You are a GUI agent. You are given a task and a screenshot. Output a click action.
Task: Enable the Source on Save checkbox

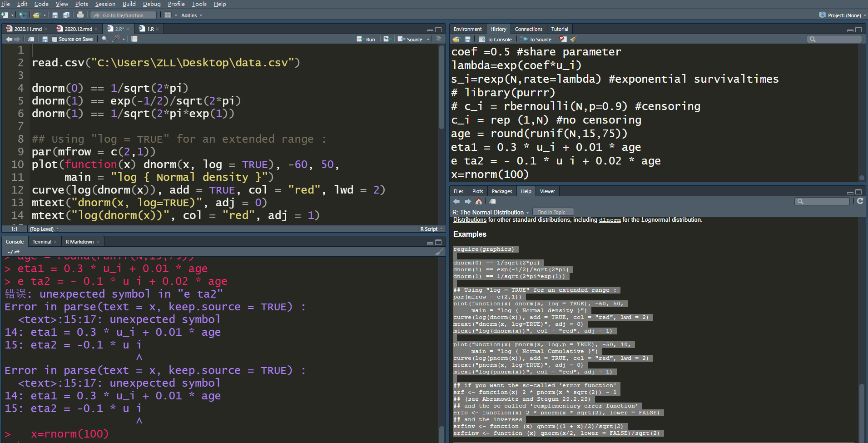tap(55, 40)
